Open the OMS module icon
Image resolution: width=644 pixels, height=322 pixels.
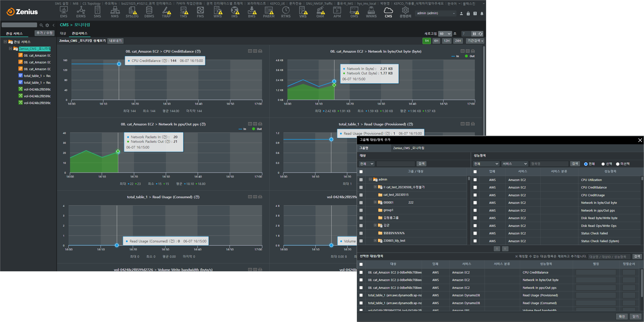(354, 12)
